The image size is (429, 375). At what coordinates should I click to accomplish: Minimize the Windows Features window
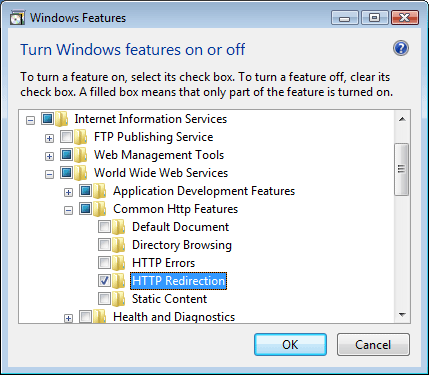pyautogui.click(x=345, y=18)
